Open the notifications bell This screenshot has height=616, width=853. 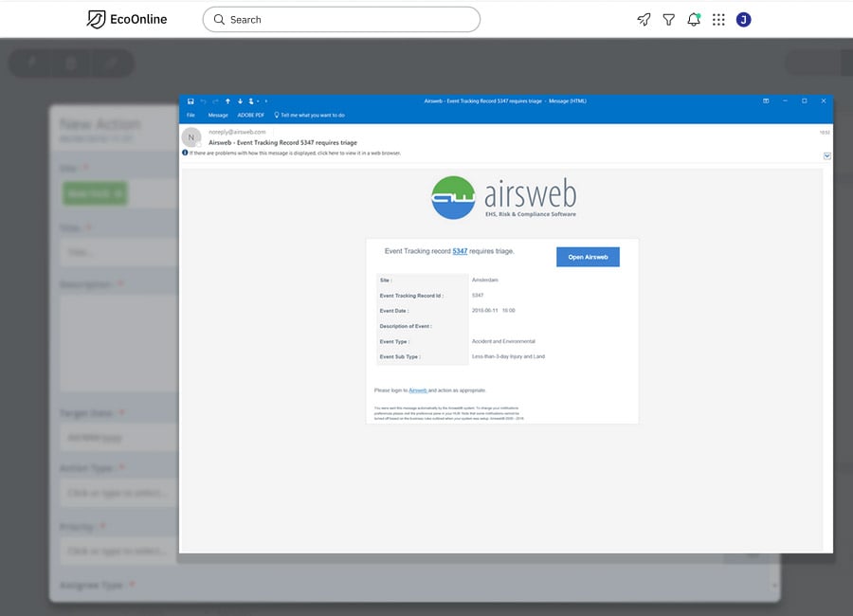click(x=694, y=20)
